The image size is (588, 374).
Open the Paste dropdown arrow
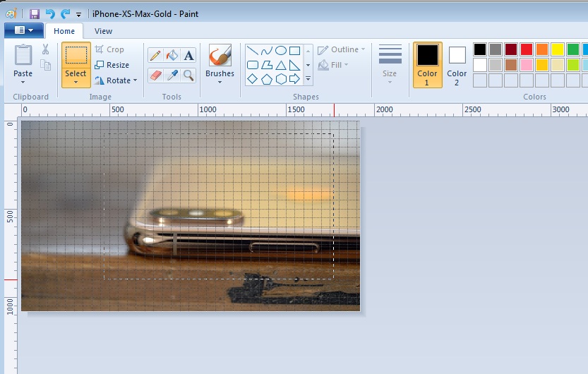[23, 82]
